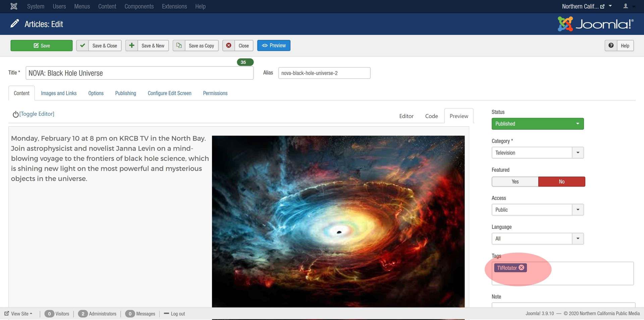Click the Joomla logo icon in top-left corner
Screen dimensions: 644x320
pos(14,6)
